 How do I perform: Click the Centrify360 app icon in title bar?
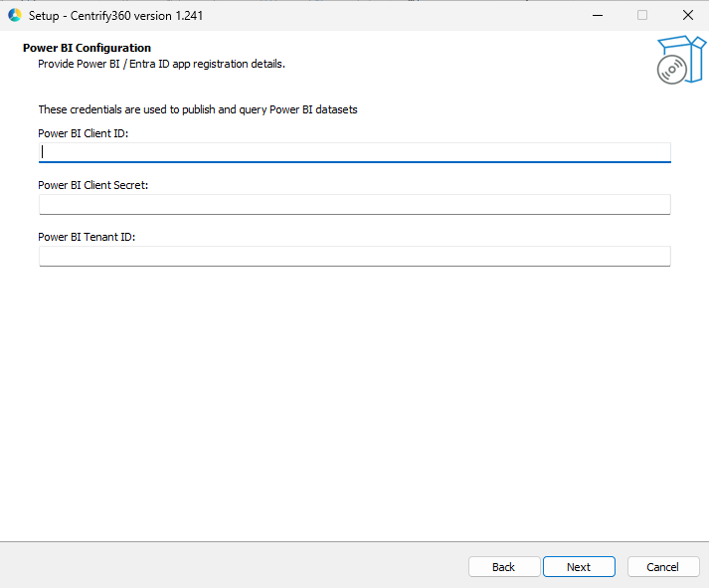coord(15,15)
